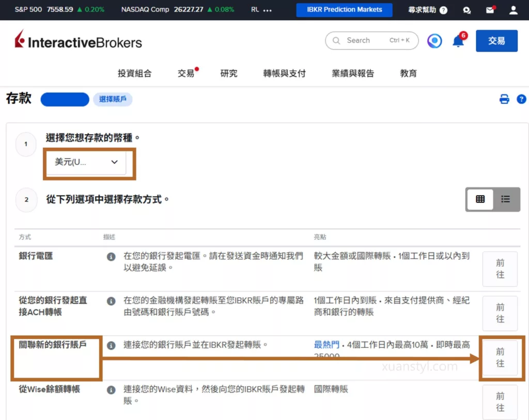529x420 pixels.
Task: Click info icon for ACH轉帳 row
Action: coord(111,301)
